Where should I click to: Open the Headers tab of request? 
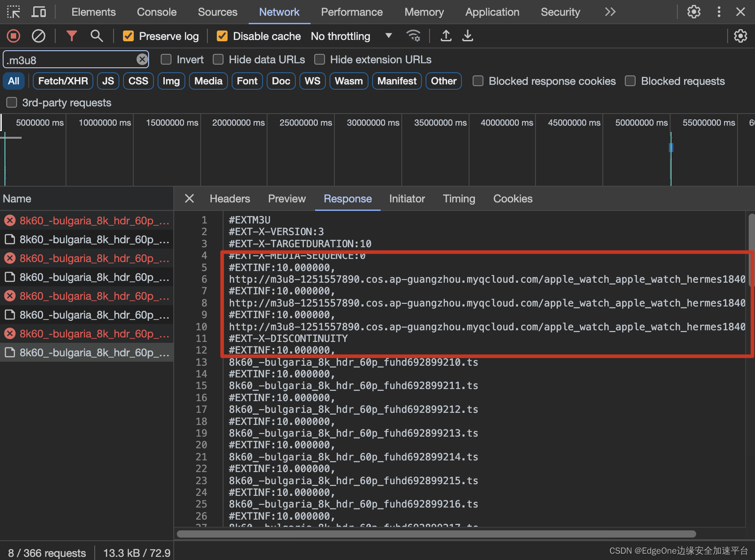point(230,199)
